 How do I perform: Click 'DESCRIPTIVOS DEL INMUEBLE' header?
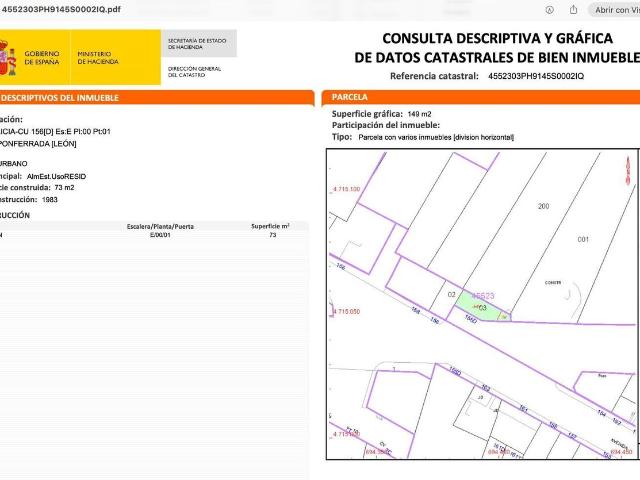60,98
